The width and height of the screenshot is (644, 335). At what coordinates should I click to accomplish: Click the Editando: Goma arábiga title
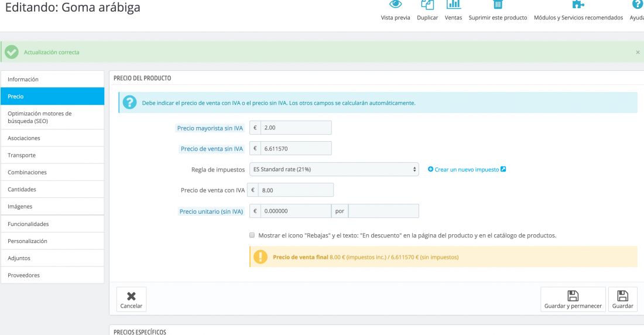point(73,7)
